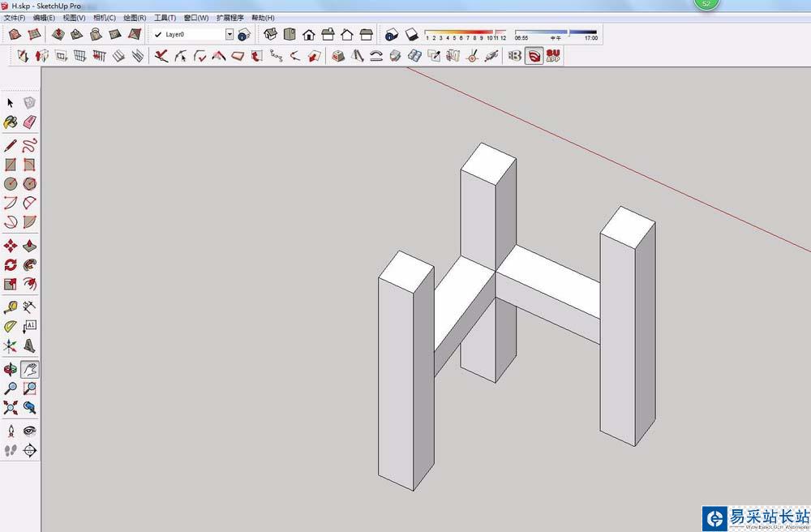Choose the Rectangle tool
The image size is (811, 532).
pyautogui.click(x=11, y=165)
